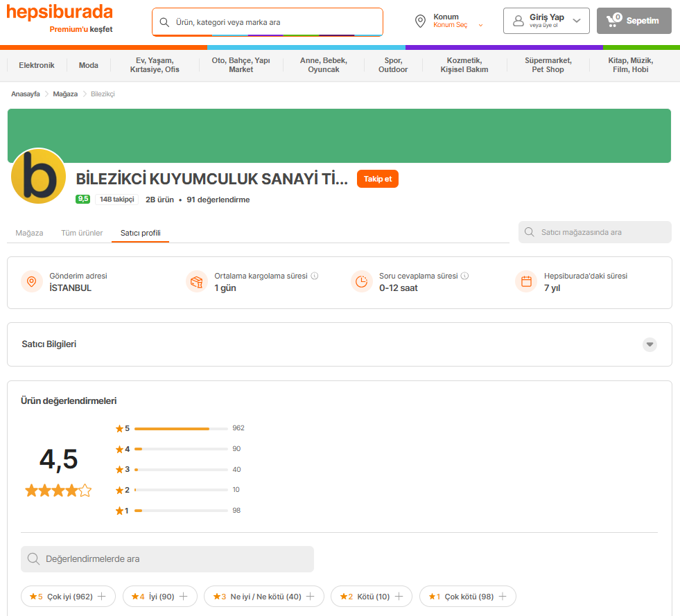Viewport: 680px width, 616px height.
Task: Focus the Ürün, kategori veya marka ara field
Action: (268, 22)
